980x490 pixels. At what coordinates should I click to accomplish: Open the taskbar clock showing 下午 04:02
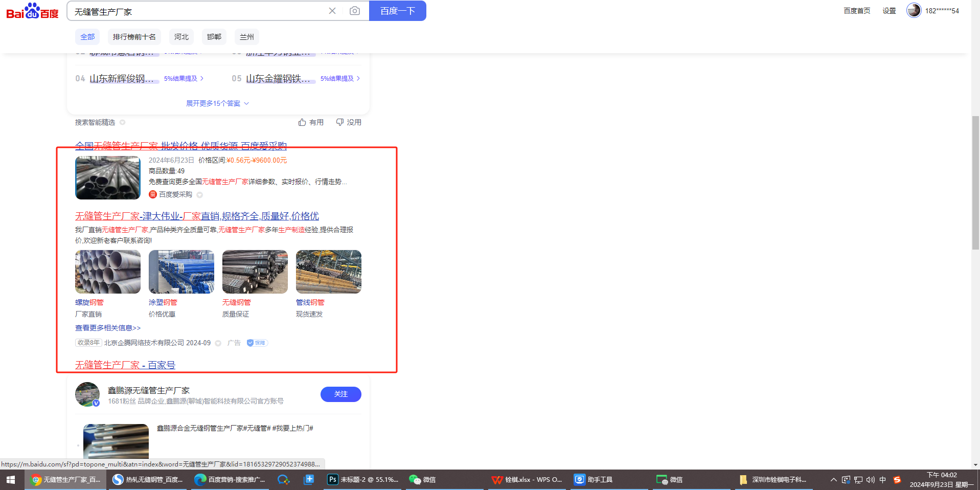(x=942, y=480)
